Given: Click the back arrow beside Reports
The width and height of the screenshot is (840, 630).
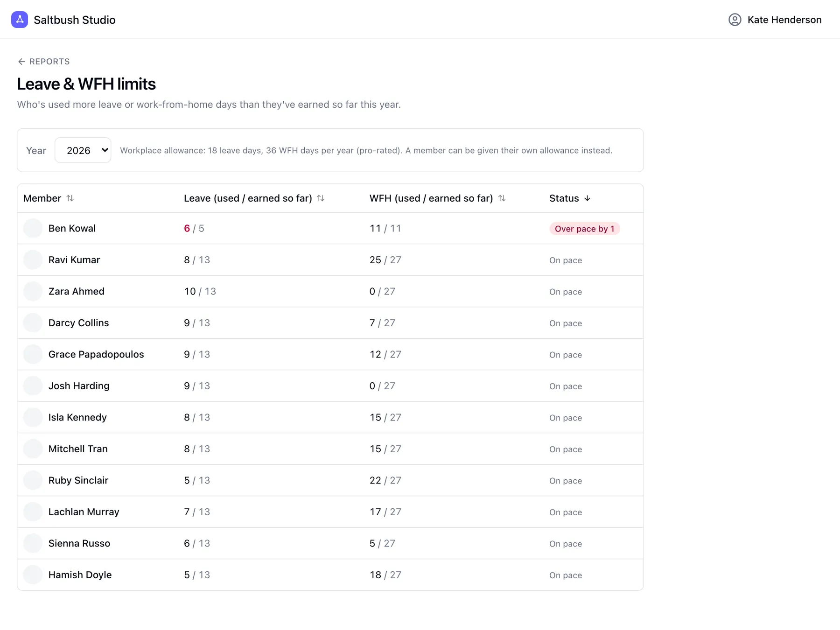Looking at the screenshot, I should [21, 62].
